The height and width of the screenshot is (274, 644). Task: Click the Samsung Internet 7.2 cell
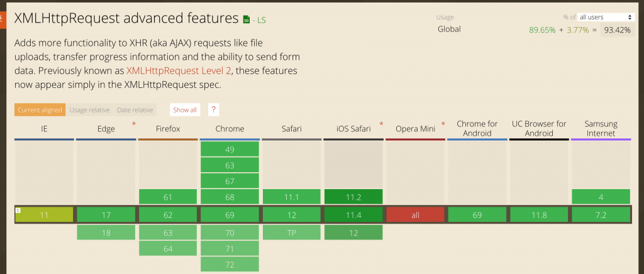pyautogui.click(x=601, y=214)
